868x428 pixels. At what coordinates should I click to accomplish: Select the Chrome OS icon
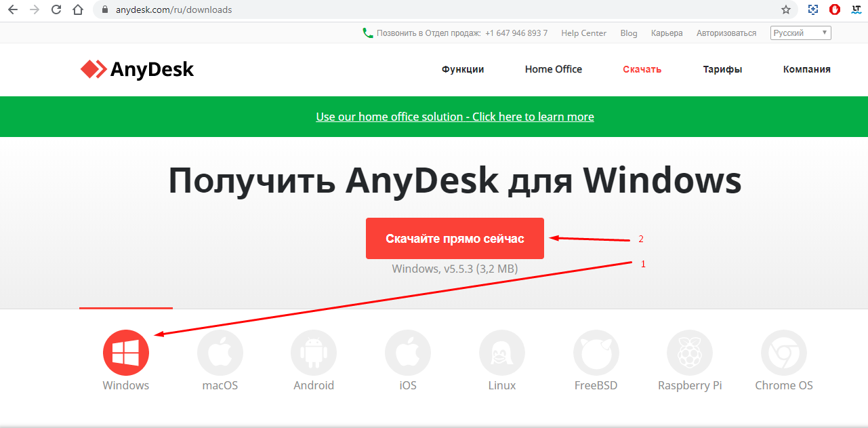(784, 353)
